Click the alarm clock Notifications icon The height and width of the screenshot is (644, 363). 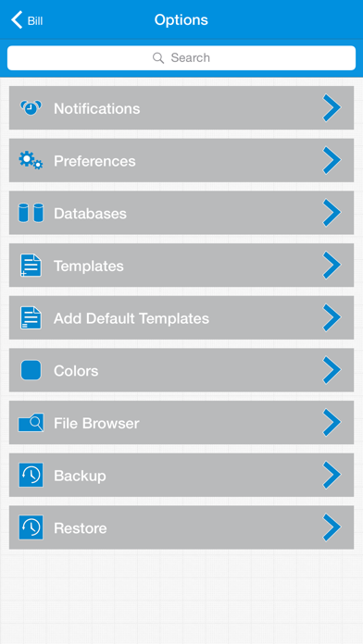pyautogui.click(x=31, y=108)
